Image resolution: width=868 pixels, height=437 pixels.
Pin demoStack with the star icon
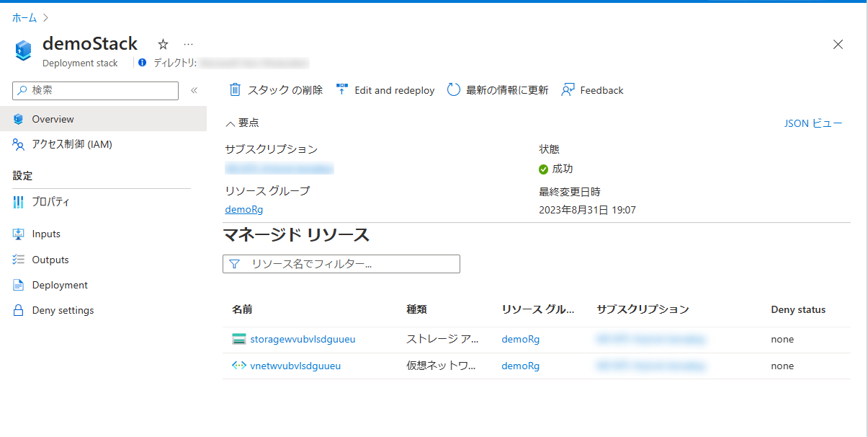point(163,44)
